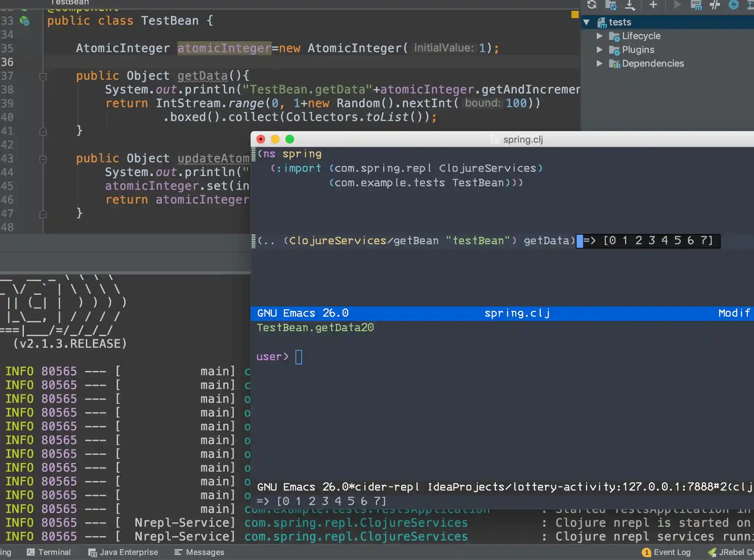Open the Terminal tool window tab
754x560 pixels.
pos(49,552)
